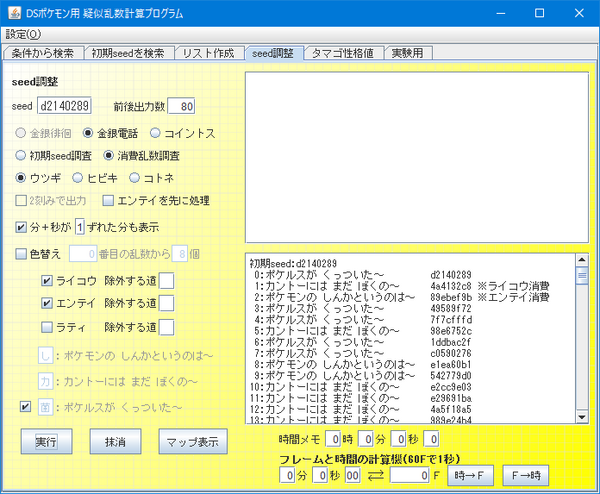Switch to the 条件から検索 tab
600x494 pixels.
43,53
